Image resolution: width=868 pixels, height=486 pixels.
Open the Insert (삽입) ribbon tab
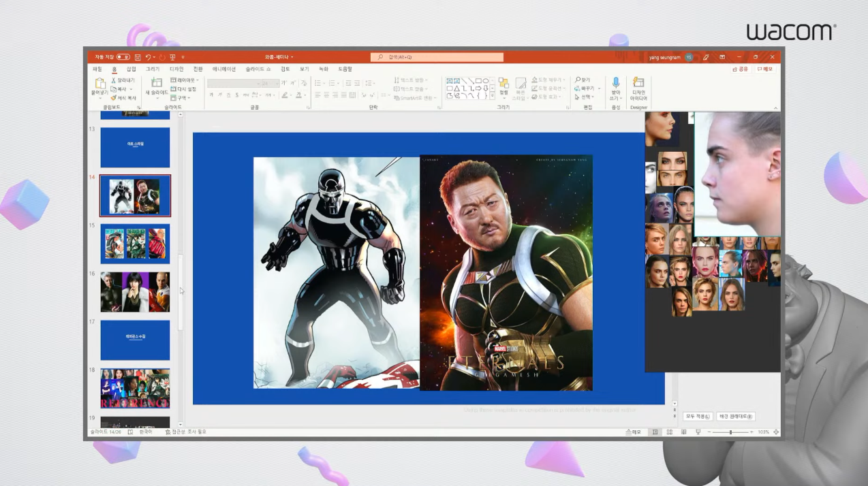(131, 69)
